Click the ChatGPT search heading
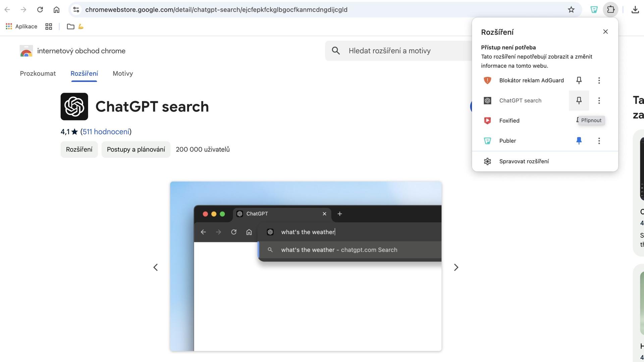 [152, 107]
